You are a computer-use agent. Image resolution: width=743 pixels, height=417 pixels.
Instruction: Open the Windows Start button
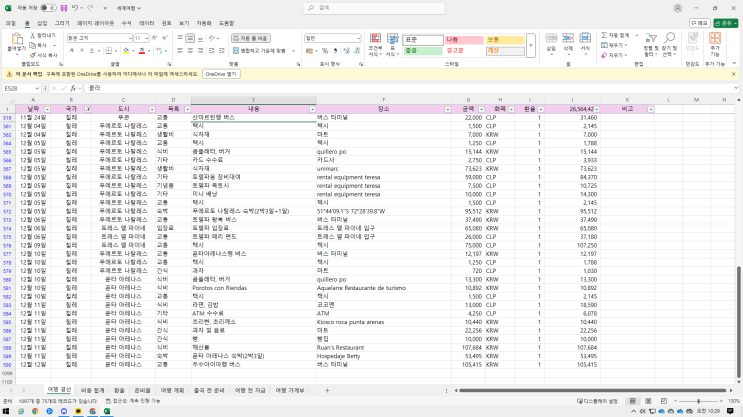click(6, 411)
